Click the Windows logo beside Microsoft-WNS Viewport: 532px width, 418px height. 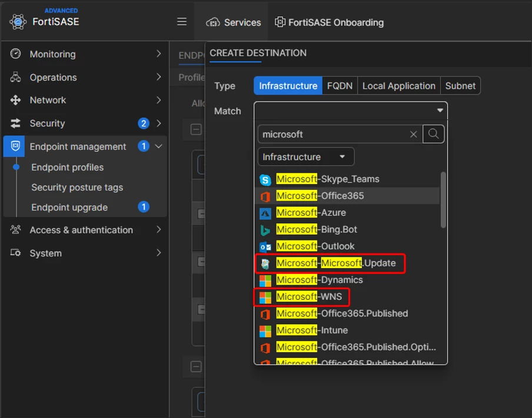pyautogui.click(x=265, y=297)
